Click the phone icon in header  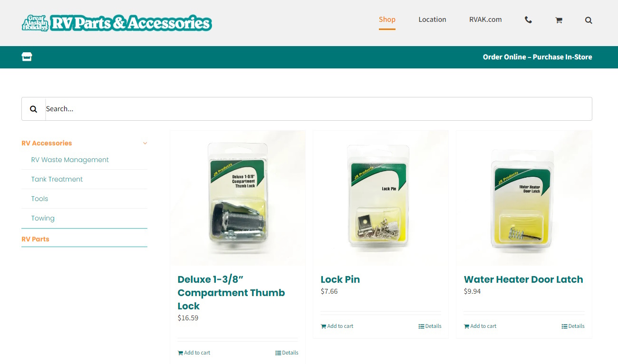click(x=528, y=20)
